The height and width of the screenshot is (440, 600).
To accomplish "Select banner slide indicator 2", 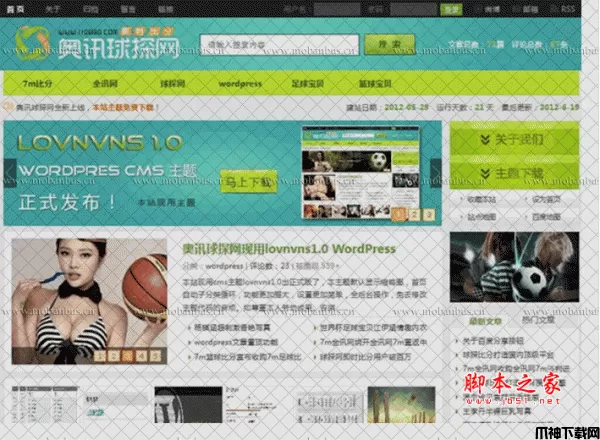I will point(414,215).
